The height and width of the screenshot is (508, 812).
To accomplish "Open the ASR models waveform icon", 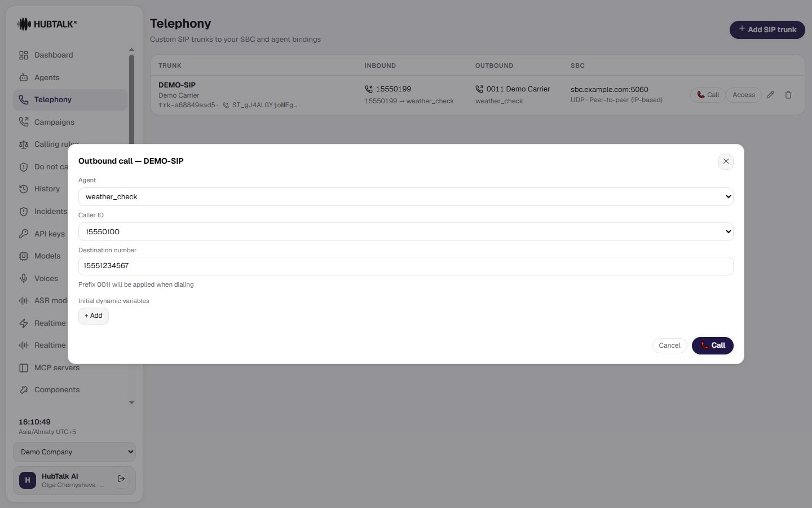I will click(x=24, y=301).
